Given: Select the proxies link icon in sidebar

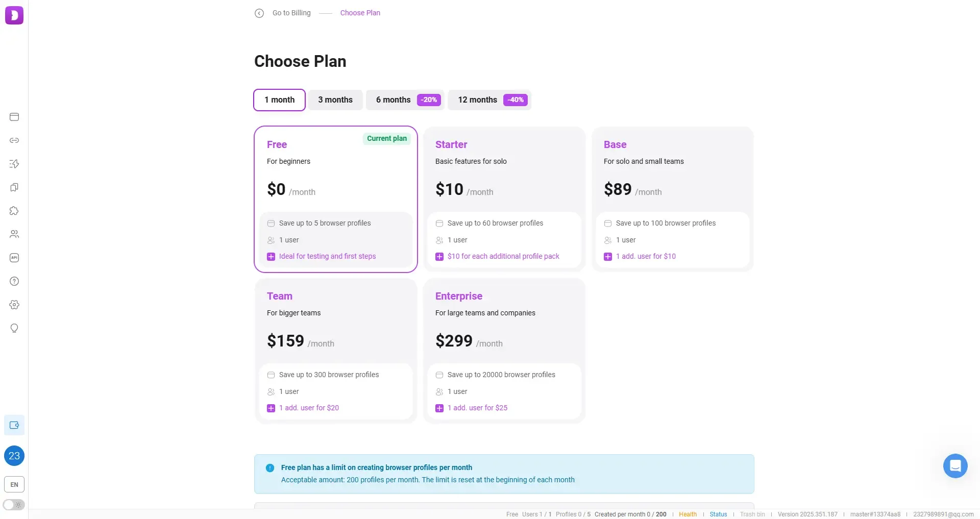Looking at the screenshot, I should pyautogui.click(x=14, y=140).
